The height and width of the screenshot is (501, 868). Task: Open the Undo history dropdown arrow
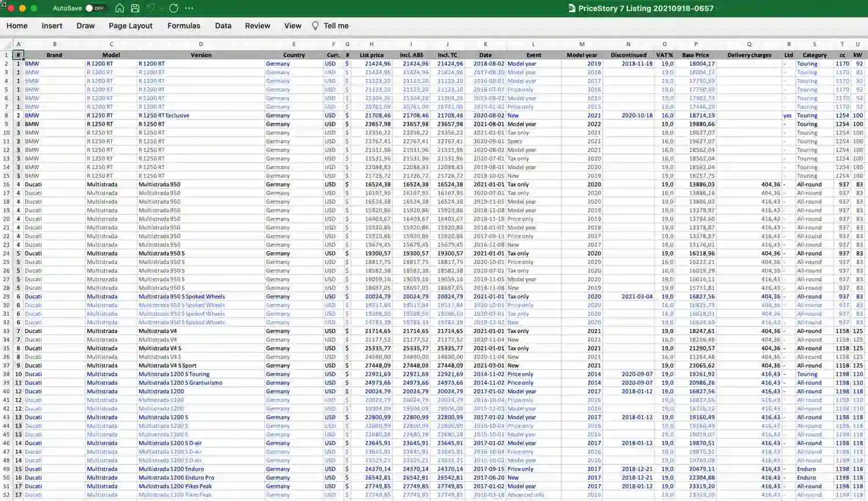tap(160, 8)
